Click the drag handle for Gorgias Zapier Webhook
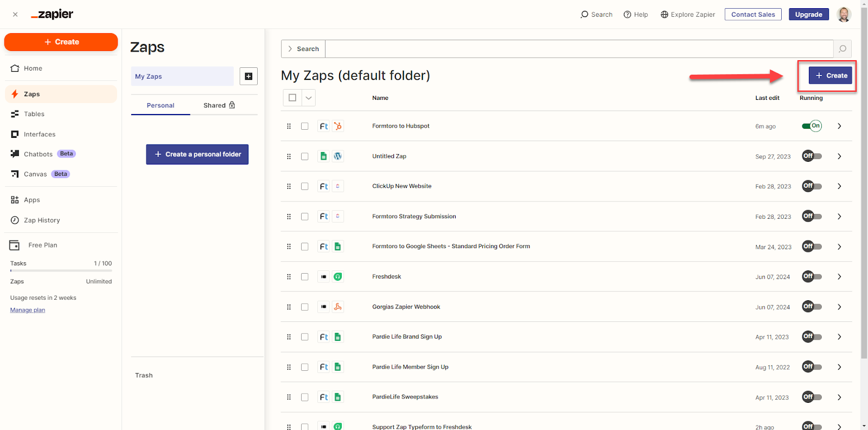This screenshot has width=868, height=430. click(x=289, y=307)
